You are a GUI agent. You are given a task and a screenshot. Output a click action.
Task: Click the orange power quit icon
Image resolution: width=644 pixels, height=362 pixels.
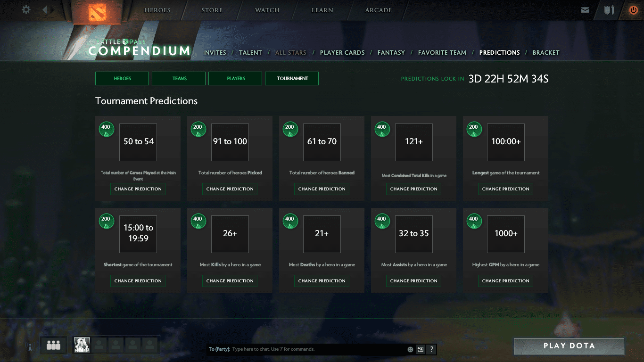coord(633,10)
